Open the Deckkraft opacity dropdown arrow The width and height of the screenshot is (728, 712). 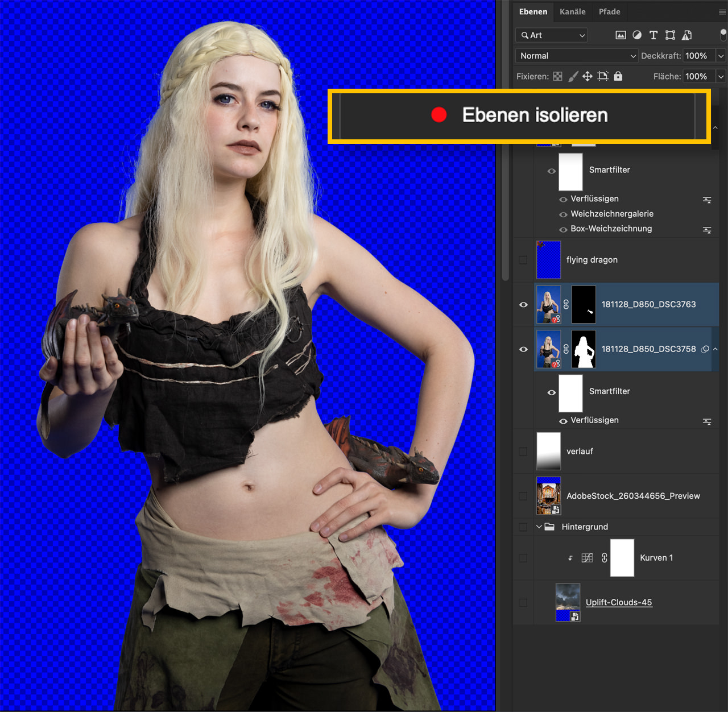[721, 56]
